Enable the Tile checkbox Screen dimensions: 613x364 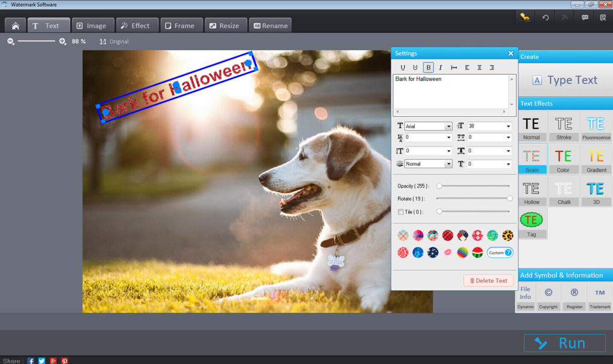tap(401, 211)
